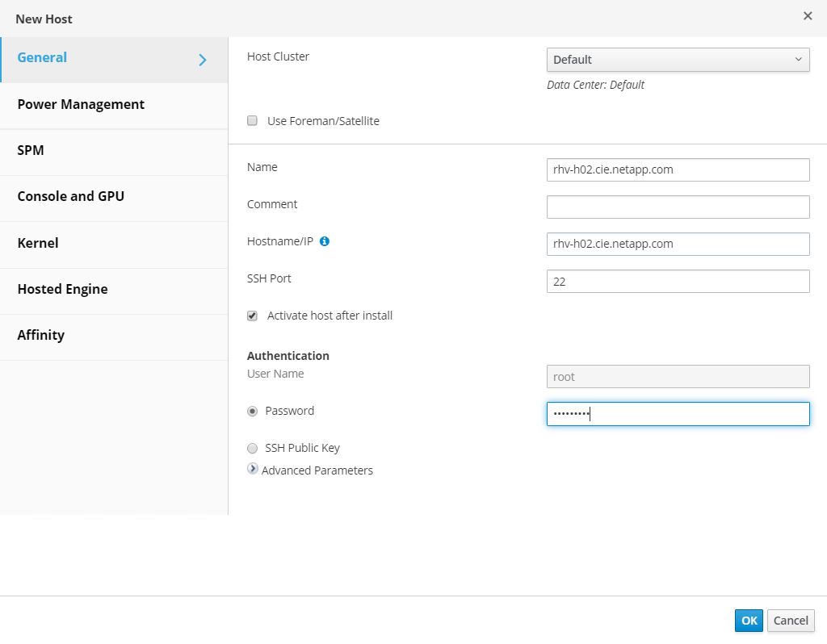
Task: Toggle Activate host after install
Action: point(253,316)
